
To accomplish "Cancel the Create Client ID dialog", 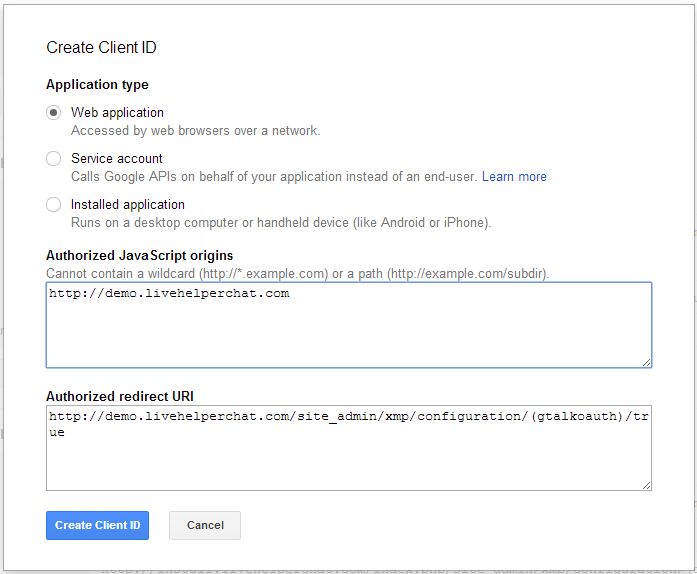I will click(x=205, y=525).
